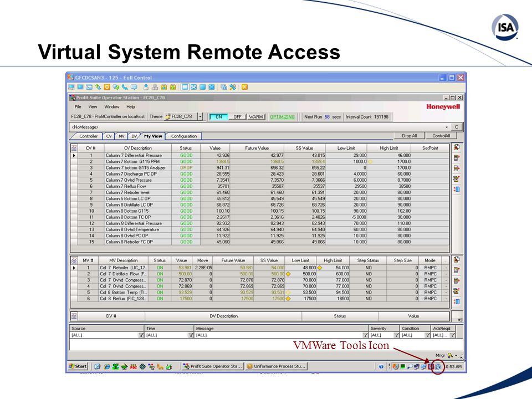Click the High Limit column header in the CV table
The height and width of the screenshot is (399, 532).
[x=389, y=148]
